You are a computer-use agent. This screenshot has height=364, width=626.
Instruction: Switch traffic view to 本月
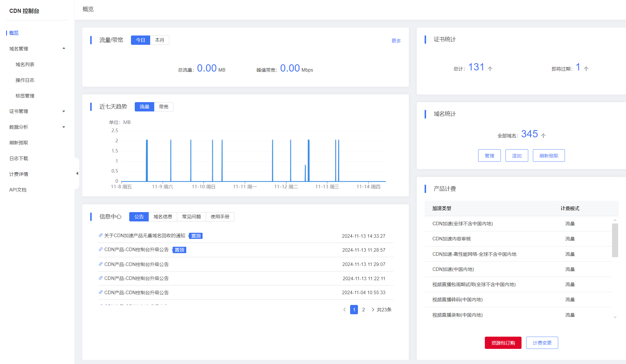point(159,40)
